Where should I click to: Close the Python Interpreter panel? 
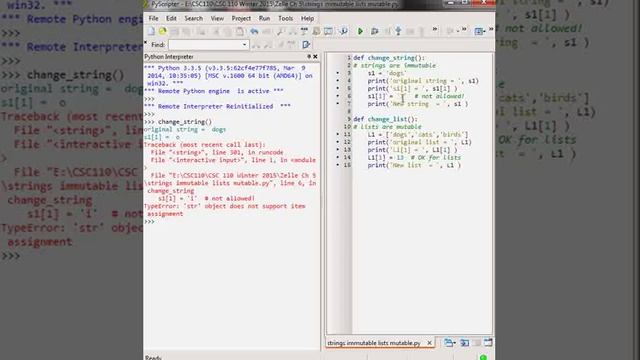315,56
